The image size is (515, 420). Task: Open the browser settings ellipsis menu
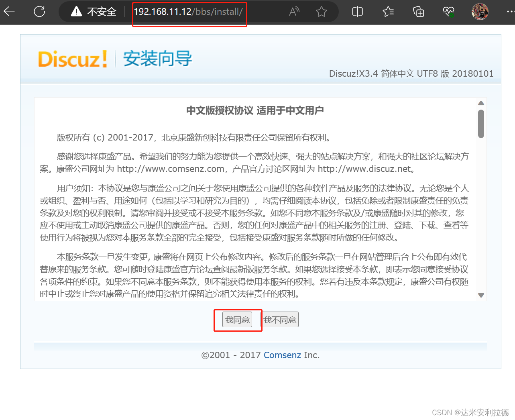point(510,12)
